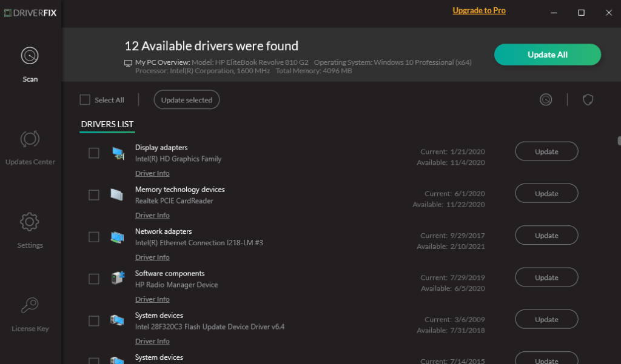Open Driver Info for Realtek PCIE CardReader
The width and height of the screenshot is (621, 364).
click(152, 215)
